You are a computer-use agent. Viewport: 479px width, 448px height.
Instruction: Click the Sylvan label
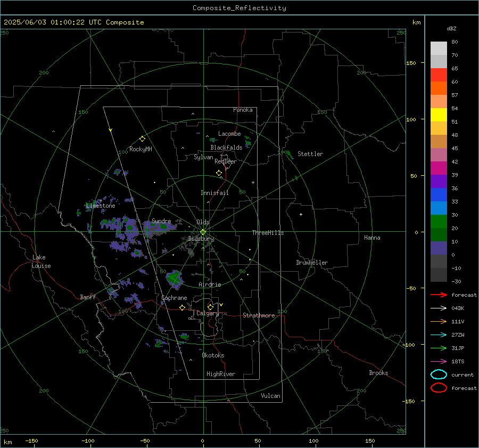203,157
